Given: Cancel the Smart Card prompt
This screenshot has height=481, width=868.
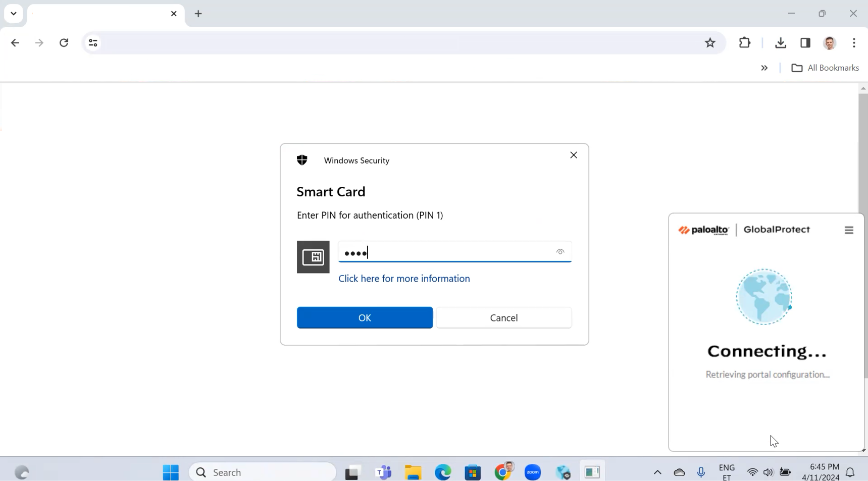Looking at the screenshot, I should pyautogui.click(x=503, y=317).
